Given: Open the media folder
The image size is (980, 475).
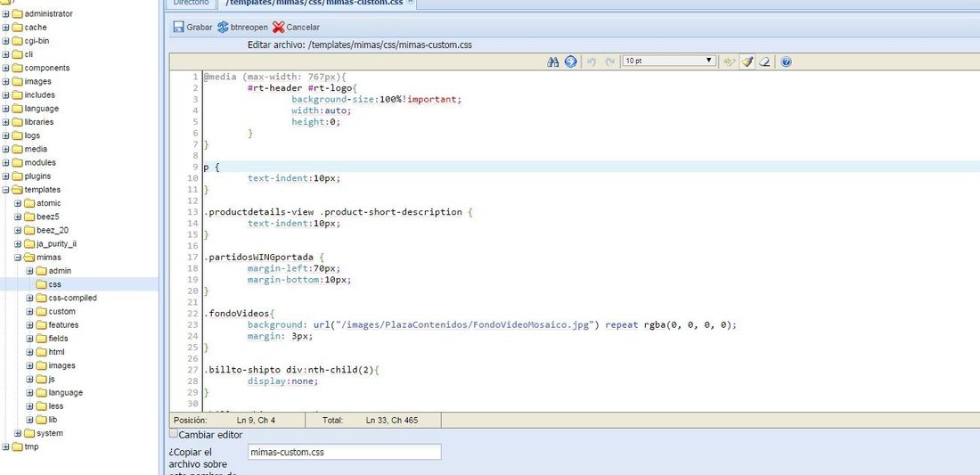Looking at the screenshot, I should [x=36, y=150].
